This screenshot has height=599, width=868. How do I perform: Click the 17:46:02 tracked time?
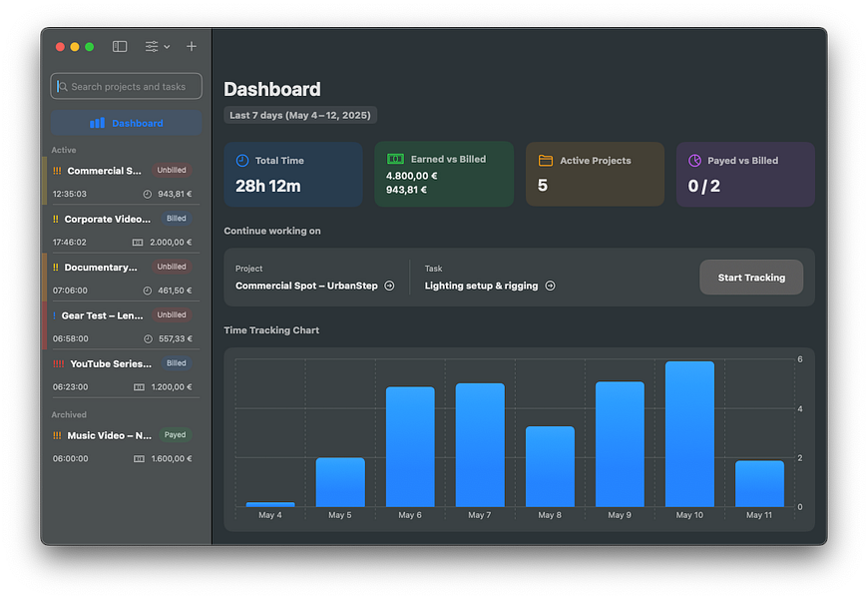click(70, 243)
